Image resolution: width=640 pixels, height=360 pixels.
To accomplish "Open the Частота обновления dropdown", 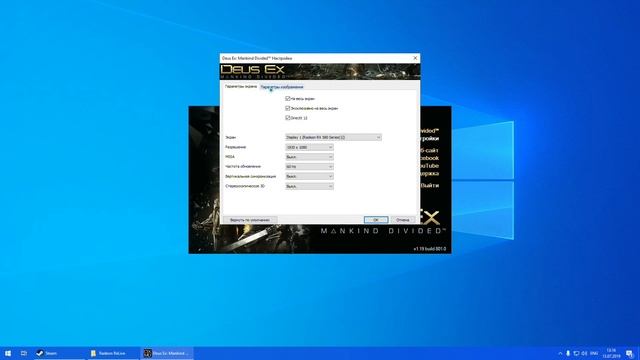I will 309,167.
